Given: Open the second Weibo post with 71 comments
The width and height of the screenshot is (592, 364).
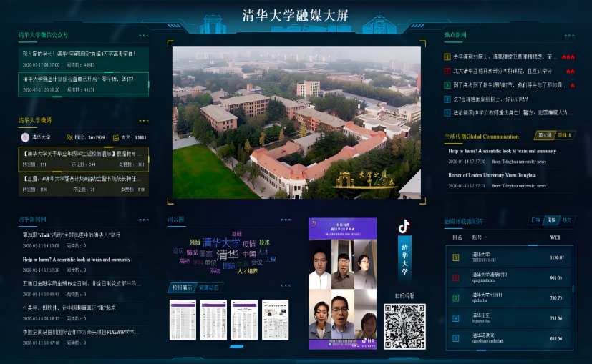Looking at the screenshot, I should click(84, 184).
